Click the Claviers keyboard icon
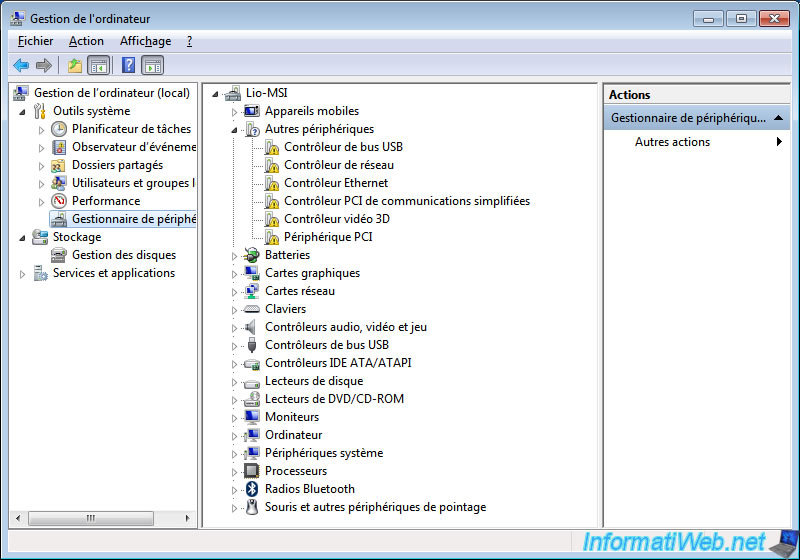The height and width of the screenshot is (560, 800). coord(252,309)
